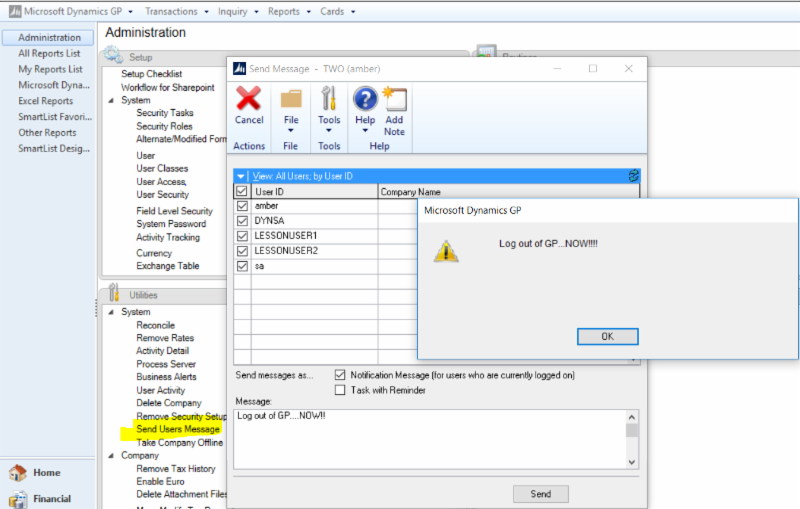Click OK in the message dialog
This screenshot has width=800, height=509.
click(607, 337)
